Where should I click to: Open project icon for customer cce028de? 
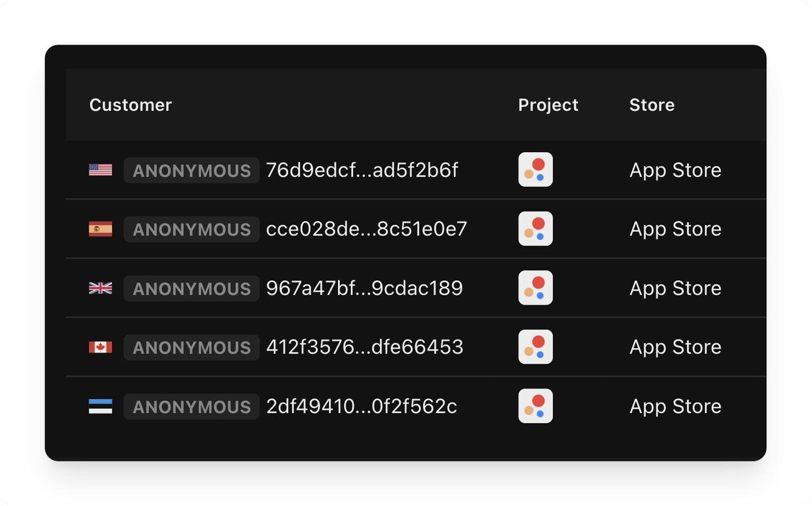535,229
